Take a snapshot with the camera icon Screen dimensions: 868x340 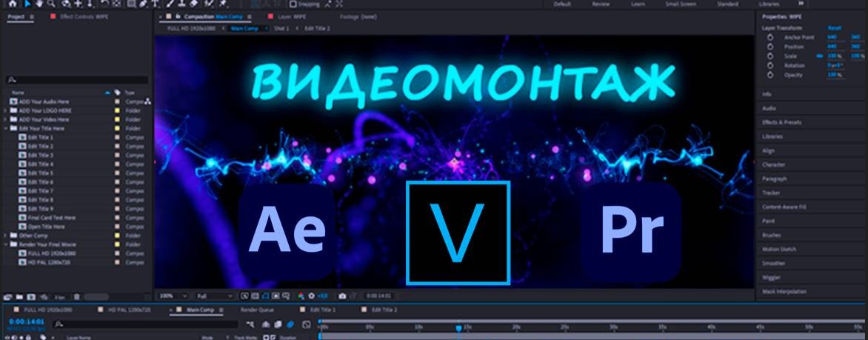(x=343, y=296)
